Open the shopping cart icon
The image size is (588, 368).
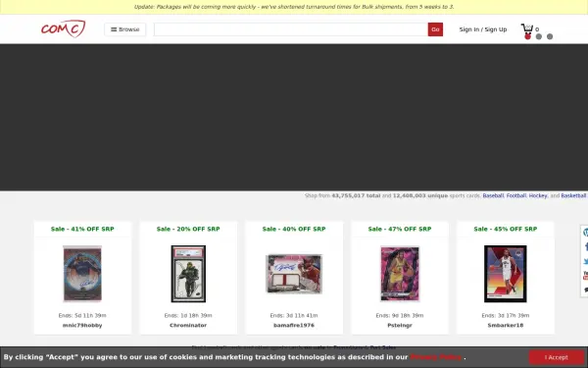tap(527, 28)
